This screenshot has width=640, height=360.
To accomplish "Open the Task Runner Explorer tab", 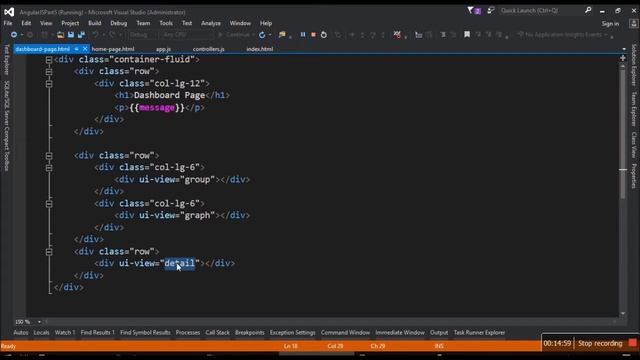I will point(479,333).
